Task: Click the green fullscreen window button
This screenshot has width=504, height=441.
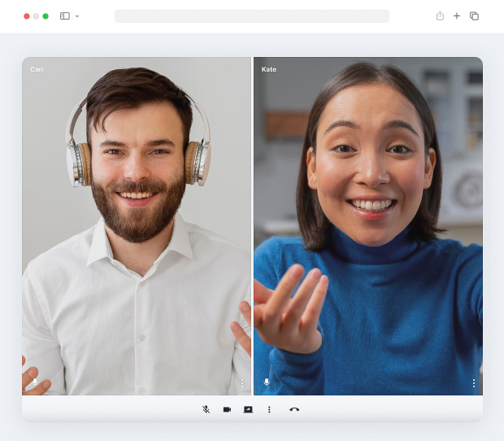Action: click(x=46, y=16)
